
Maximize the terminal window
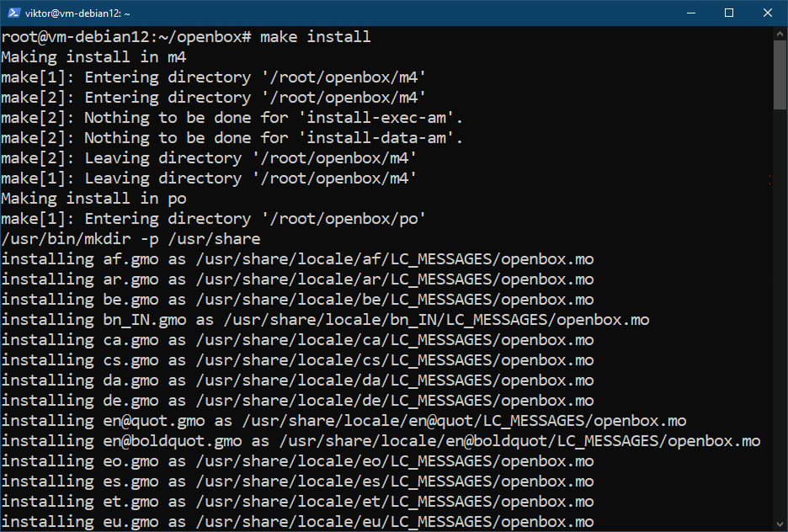[729, 13]
